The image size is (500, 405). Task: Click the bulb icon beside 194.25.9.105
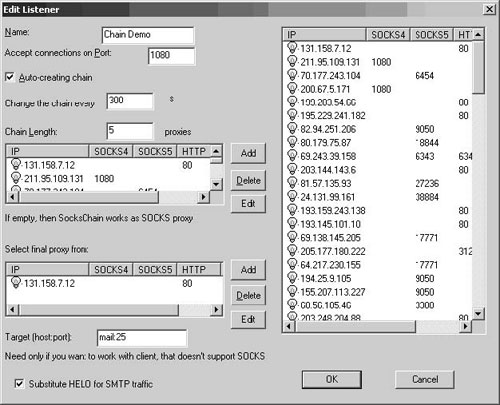pyautogui.click(x=292, y=278)
